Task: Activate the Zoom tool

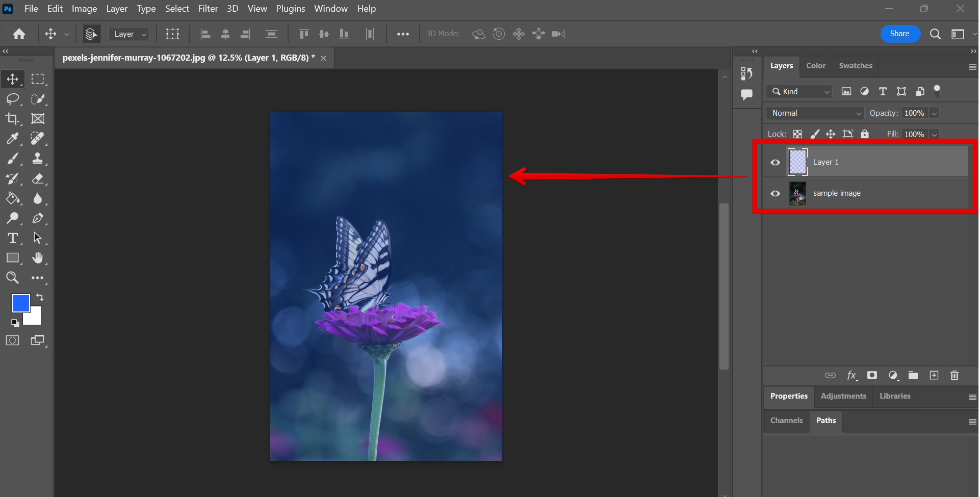Action: coord(12,278)
